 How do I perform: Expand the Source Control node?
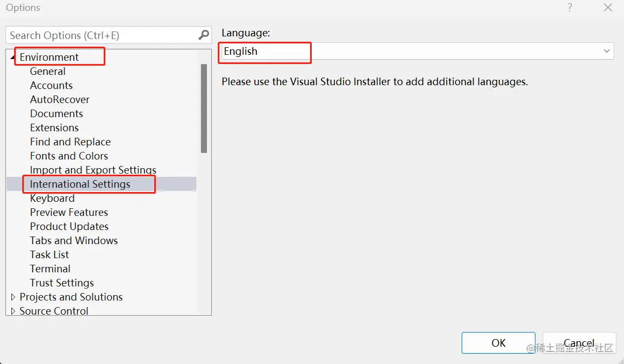(x=13, y=311)
